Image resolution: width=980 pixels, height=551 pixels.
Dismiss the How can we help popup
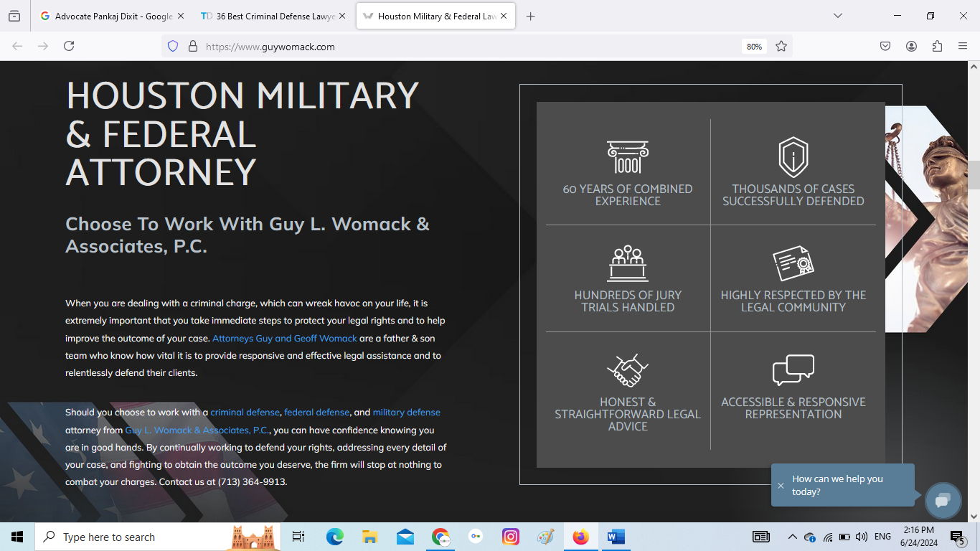coord(781,486)
